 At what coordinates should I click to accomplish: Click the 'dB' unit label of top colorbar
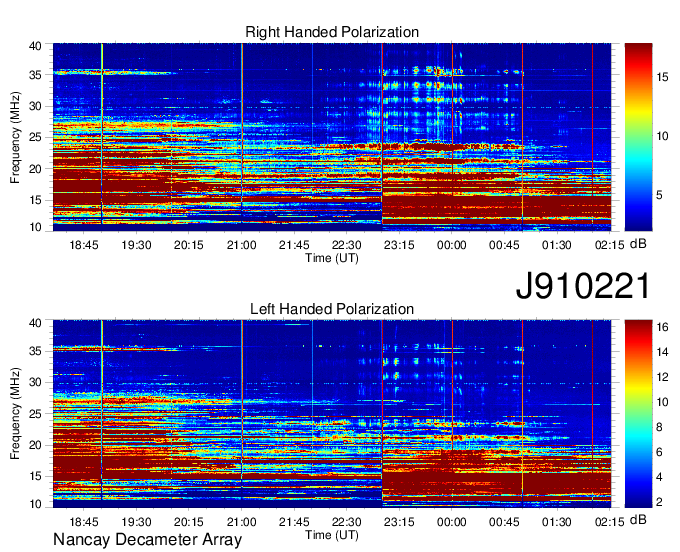638,244
